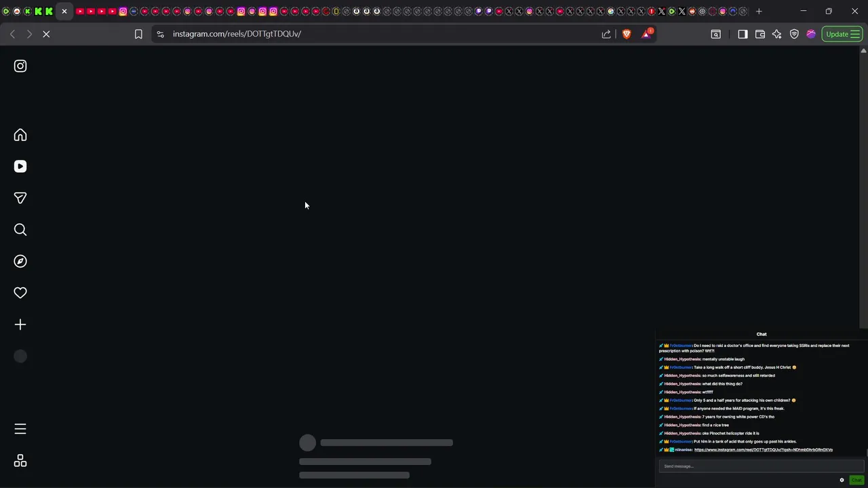View site information next to the URL
Viewport: 868px width, 488px height.
pyautogui.click(x=160, y=34)
